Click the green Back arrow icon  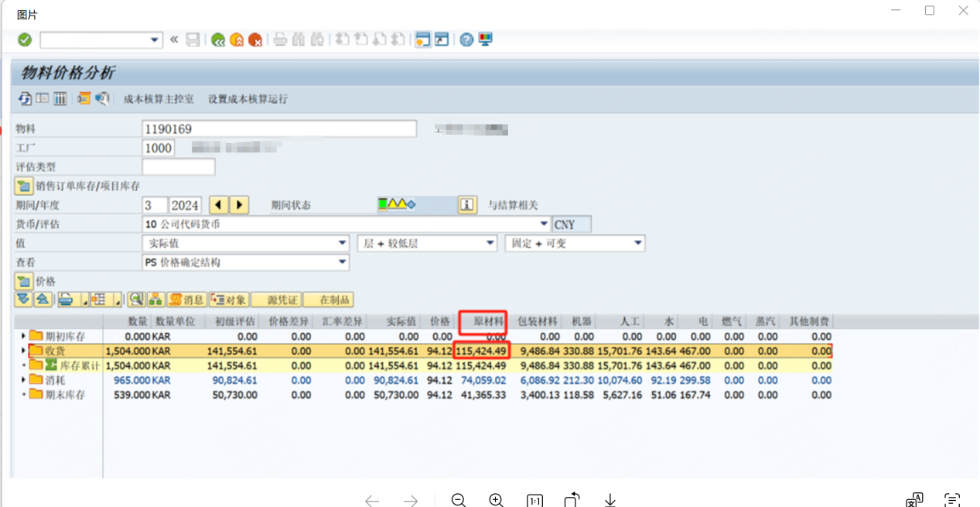(x=217, y=40)
